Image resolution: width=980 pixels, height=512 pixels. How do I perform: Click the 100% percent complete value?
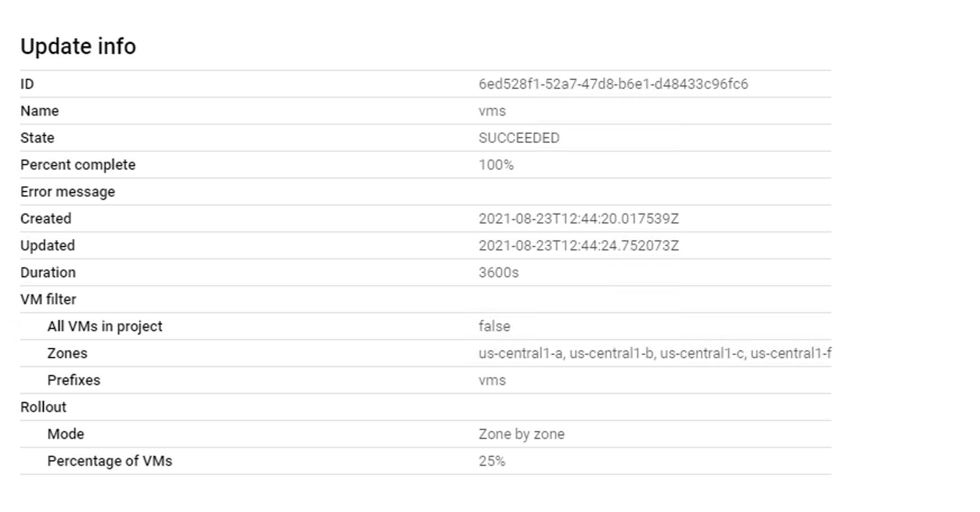click(x=496, y=165)
